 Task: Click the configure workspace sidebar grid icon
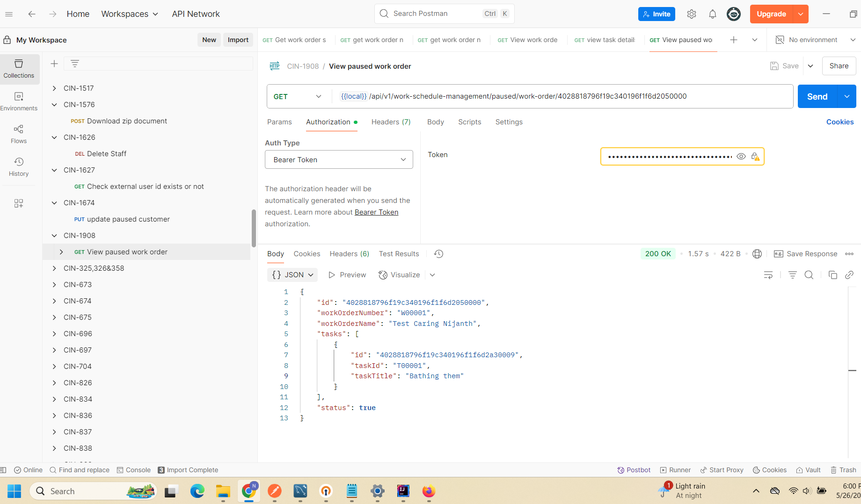tap(19, 203)
